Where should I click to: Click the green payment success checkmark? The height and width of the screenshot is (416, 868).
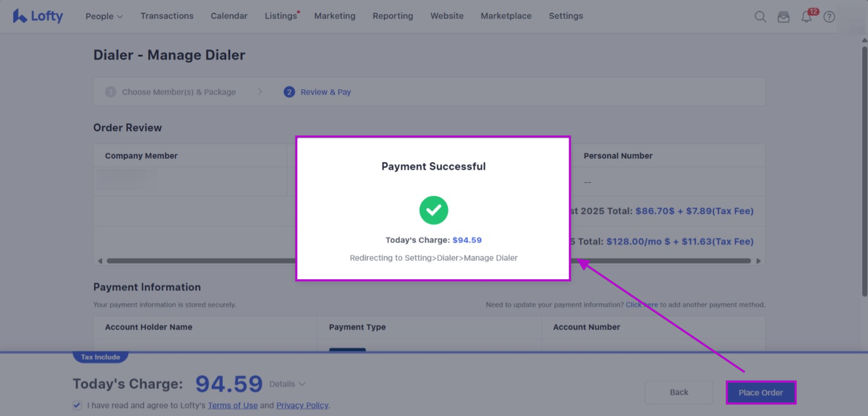(433, 210)
